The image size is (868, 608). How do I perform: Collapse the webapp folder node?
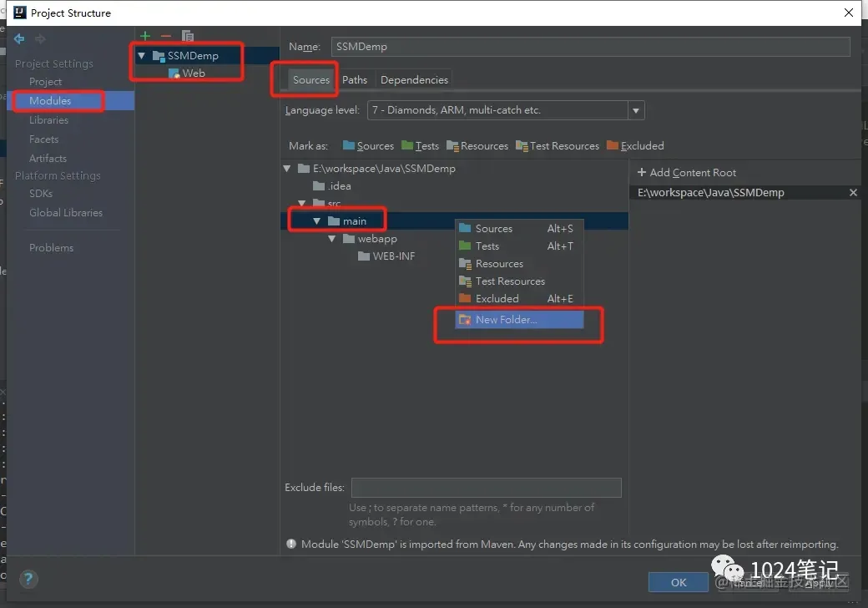(x=331, y=239)
